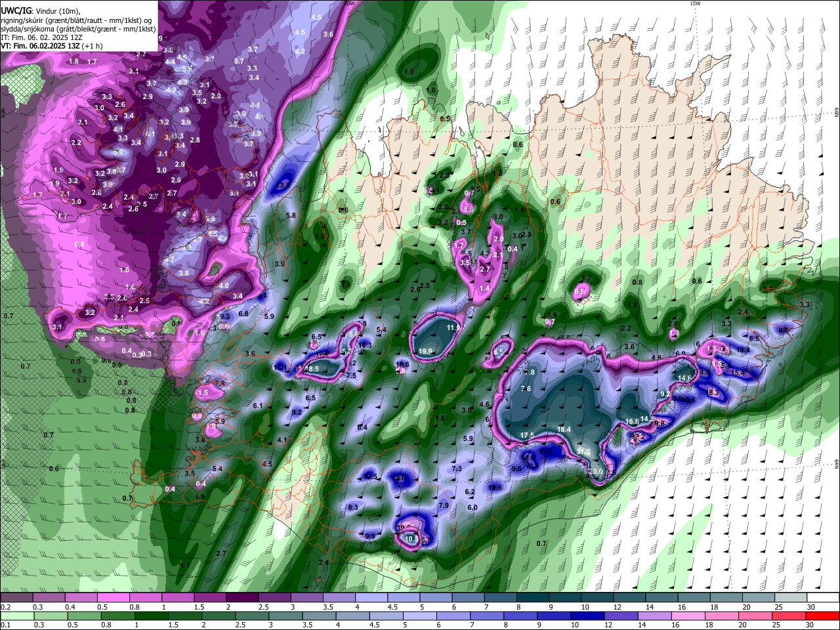Select the bright red 30 swatch in the lower legend row

(823, 616)
